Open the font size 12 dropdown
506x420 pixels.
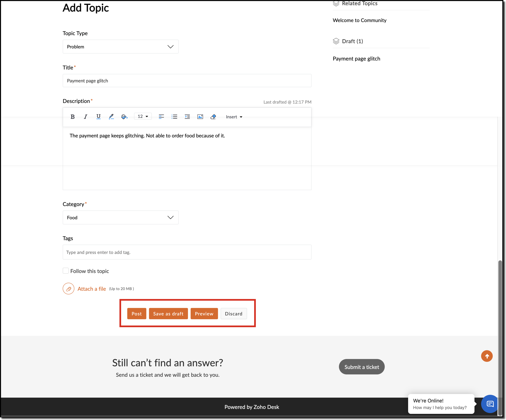pyautogui.click(x=143, y=117)
